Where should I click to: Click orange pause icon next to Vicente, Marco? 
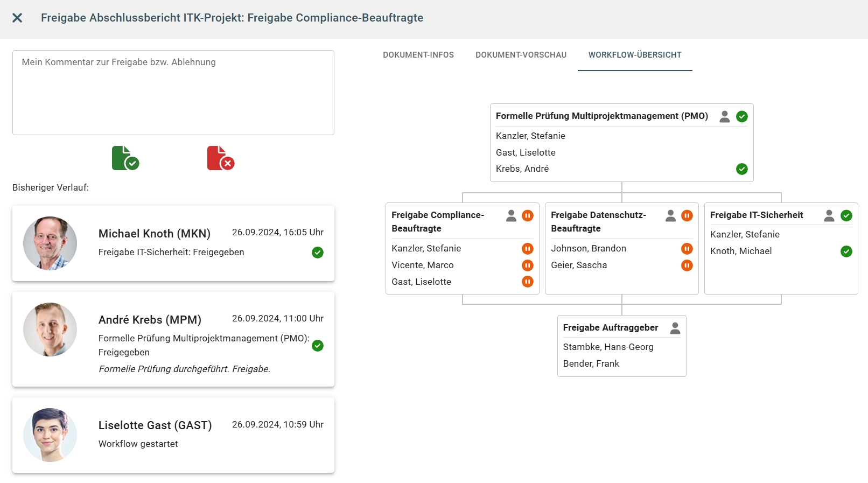tap(527, 265)
